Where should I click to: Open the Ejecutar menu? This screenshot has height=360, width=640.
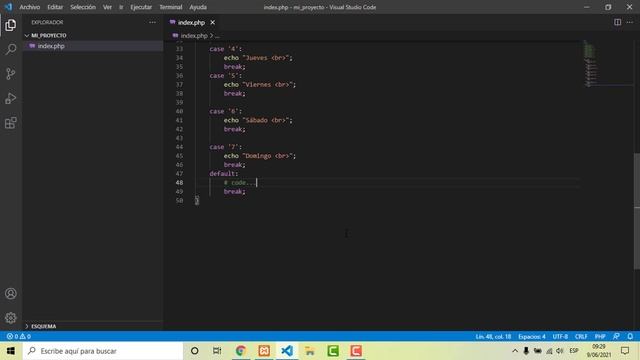(141, 7)
